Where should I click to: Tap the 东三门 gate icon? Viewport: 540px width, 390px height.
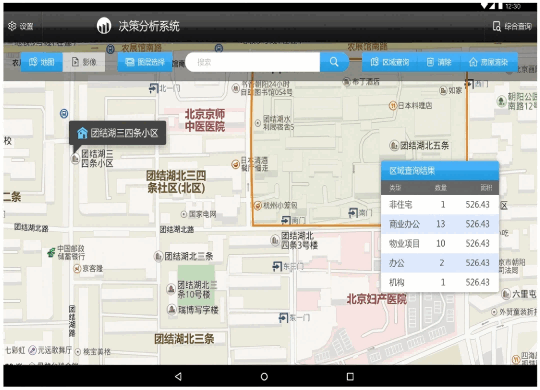click(x=277, y=266)
